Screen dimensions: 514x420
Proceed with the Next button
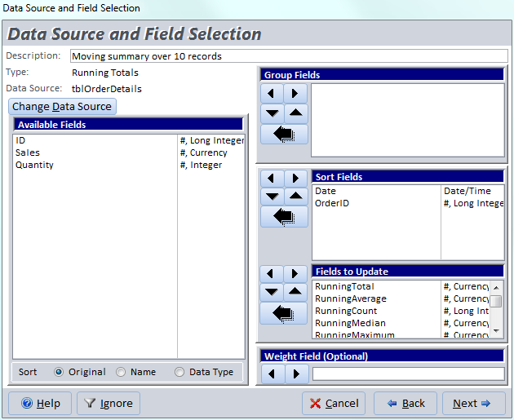pos(474,404)
